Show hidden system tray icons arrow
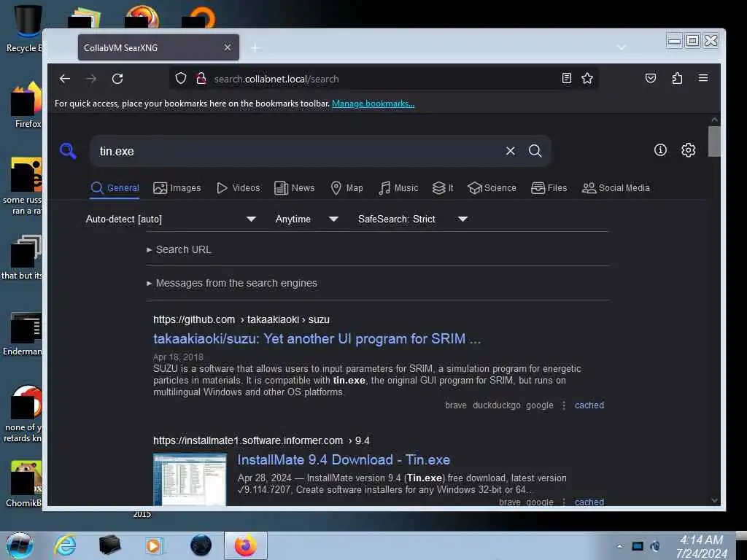This screenshot has height=560, width=747. point(619,546)
